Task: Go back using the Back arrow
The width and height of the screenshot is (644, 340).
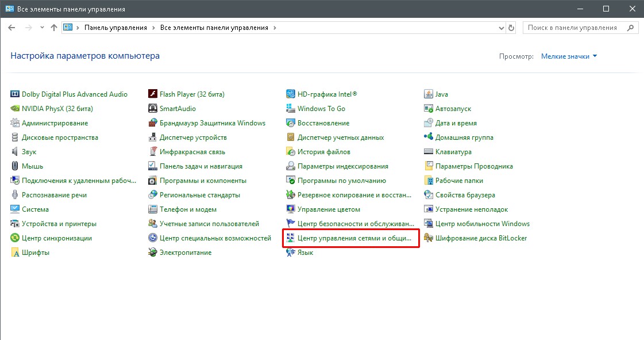Action: click(11, 28)
